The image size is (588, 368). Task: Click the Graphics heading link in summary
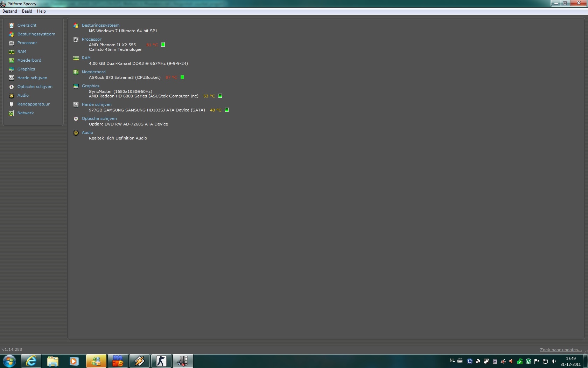(91, 86)
